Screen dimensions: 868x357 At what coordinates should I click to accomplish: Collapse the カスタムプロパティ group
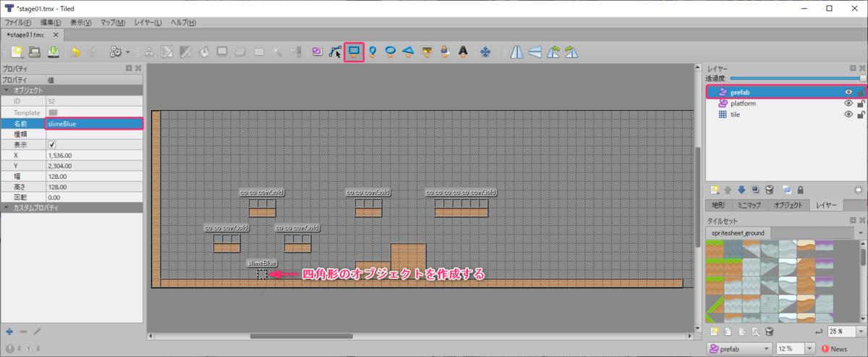(7, 208)
